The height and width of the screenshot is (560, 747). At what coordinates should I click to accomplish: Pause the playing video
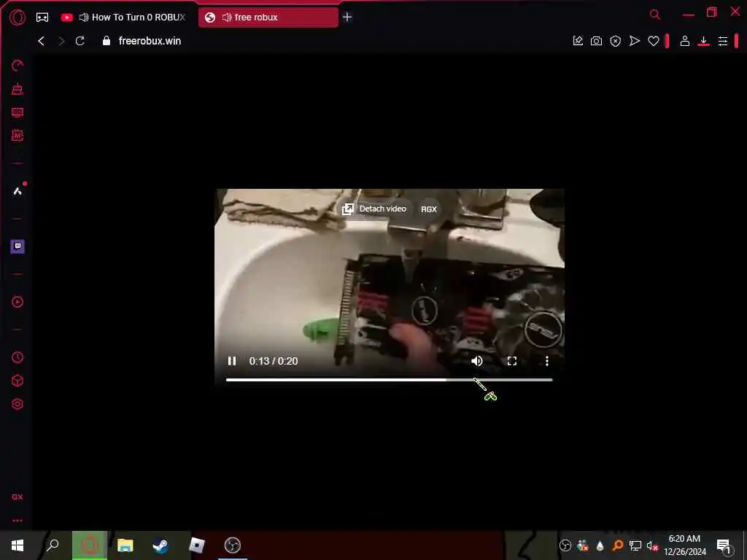tap(232, 362)
